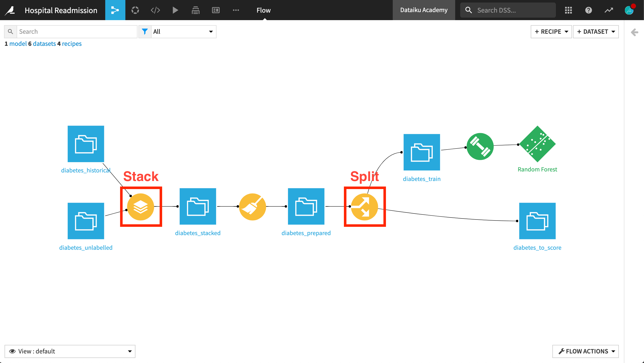Image resolution: width=644 pixels, height=363 pixels.
Task: Open the View : default dropdown
Action: tap(70, 351)
